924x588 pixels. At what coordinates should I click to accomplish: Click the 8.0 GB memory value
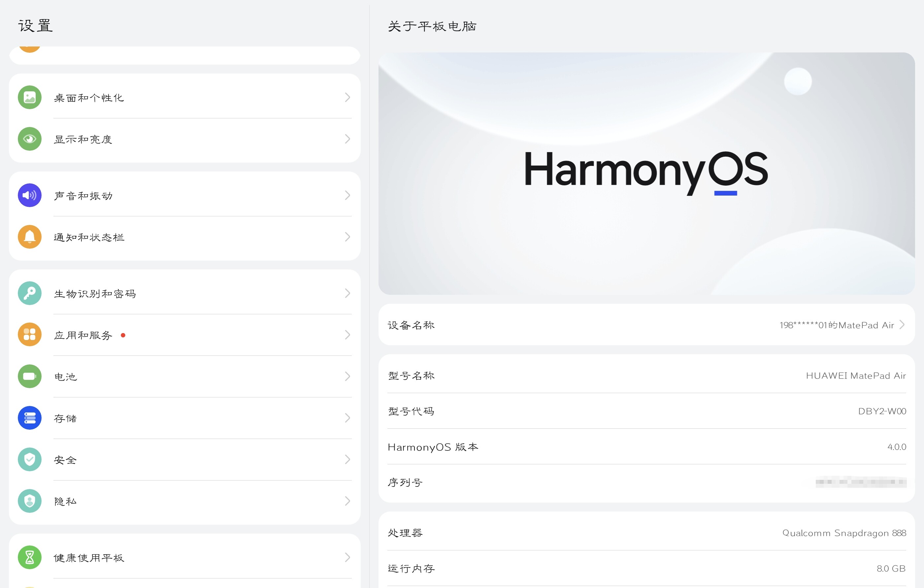[891, 569]
